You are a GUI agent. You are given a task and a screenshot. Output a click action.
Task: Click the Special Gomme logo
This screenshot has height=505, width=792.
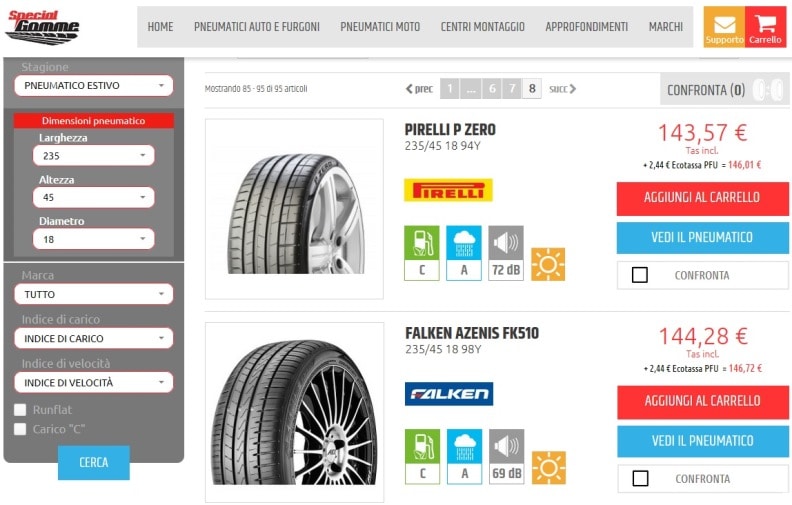(42, 26)
